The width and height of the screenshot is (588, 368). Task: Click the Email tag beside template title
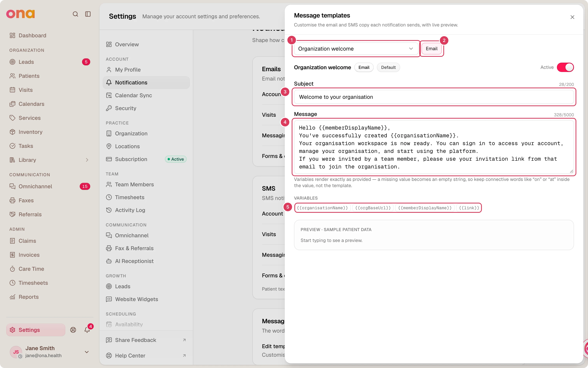pos(364,67)
